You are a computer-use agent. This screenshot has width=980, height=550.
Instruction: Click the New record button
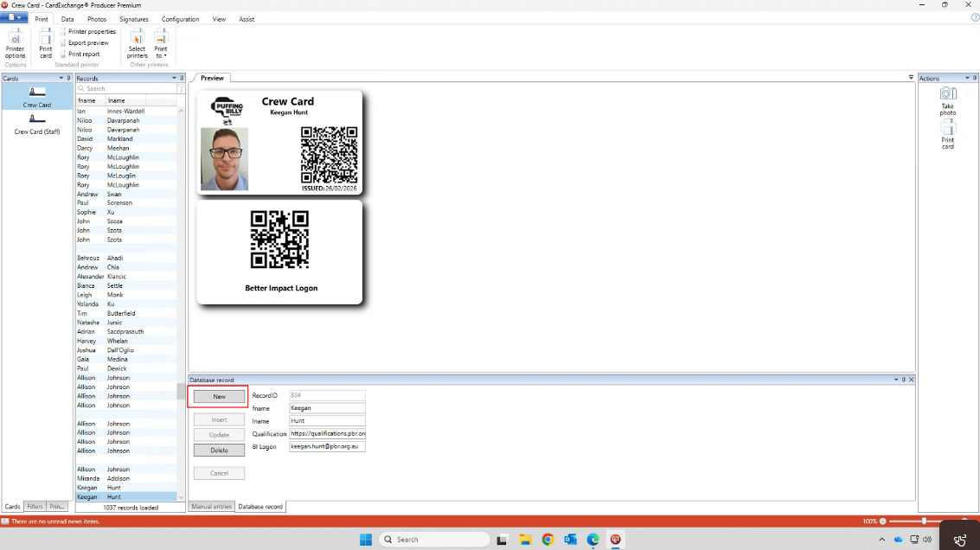coord(219,397)
